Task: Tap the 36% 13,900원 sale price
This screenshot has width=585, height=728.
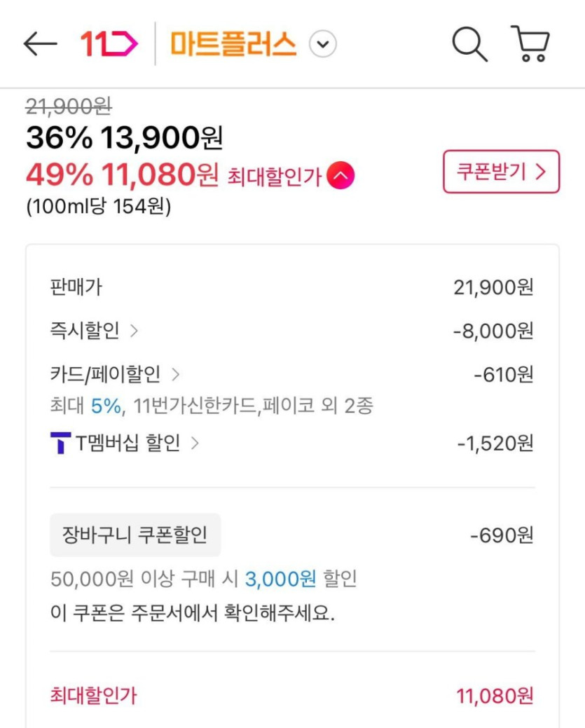Action: (x=124, y=139)
